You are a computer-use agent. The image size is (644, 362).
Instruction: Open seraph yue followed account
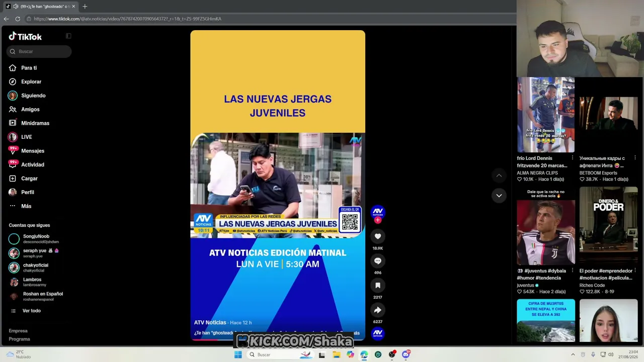pos(34,253)
